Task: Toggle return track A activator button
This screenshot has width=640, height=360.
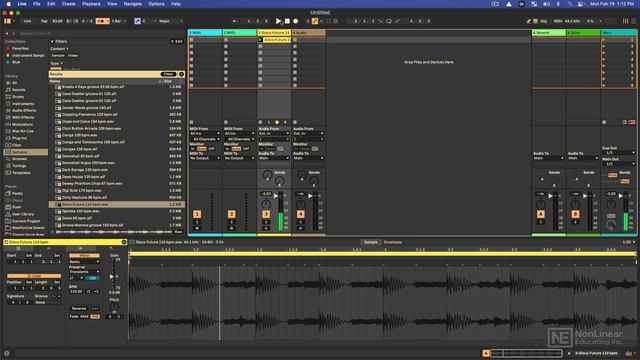Action: coord(541,214)
